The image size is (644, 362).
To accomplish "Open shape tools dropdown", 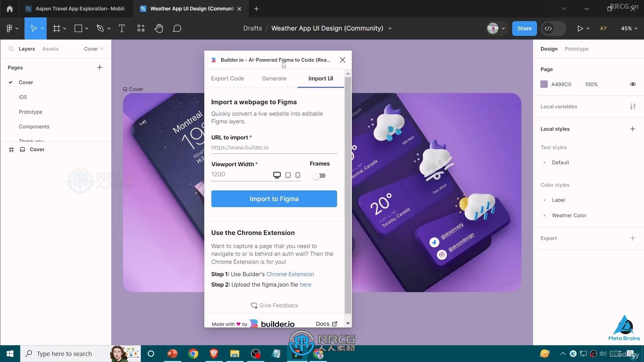I will 87,28.
